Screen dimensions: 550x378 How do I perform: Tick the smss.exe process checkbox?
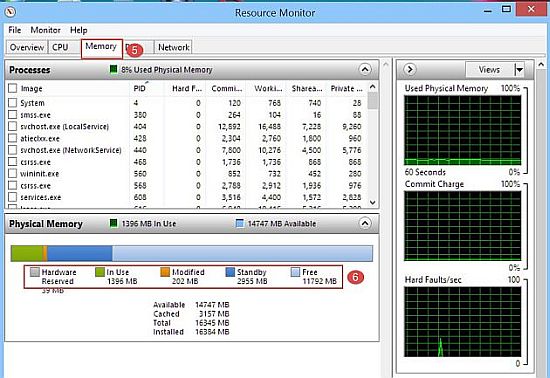click(13, 115)
